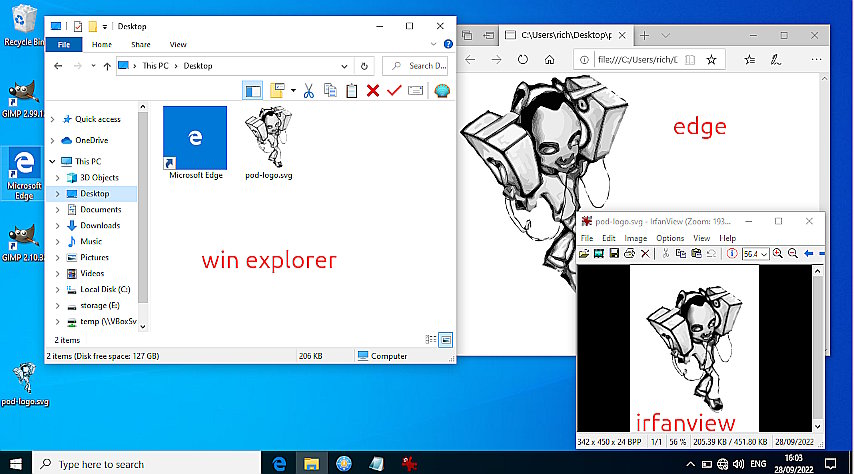Click the IrfanView Open folder icon
The width and height of the screenshot is (854, 474).
584,253
